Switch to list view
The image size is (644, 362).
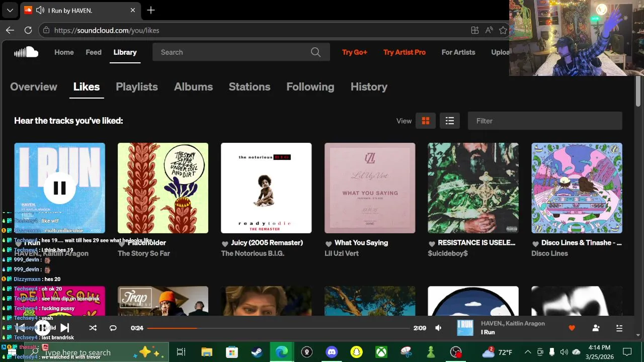click(450, 121)
